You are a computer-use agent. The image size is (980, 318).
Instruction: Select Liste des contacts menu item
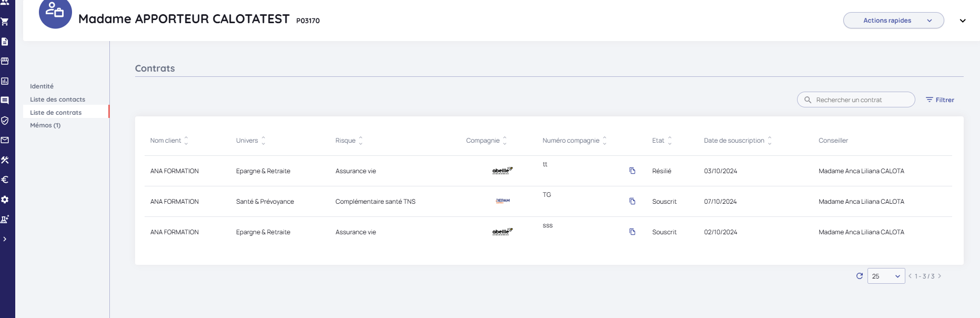tap(57, 100)
